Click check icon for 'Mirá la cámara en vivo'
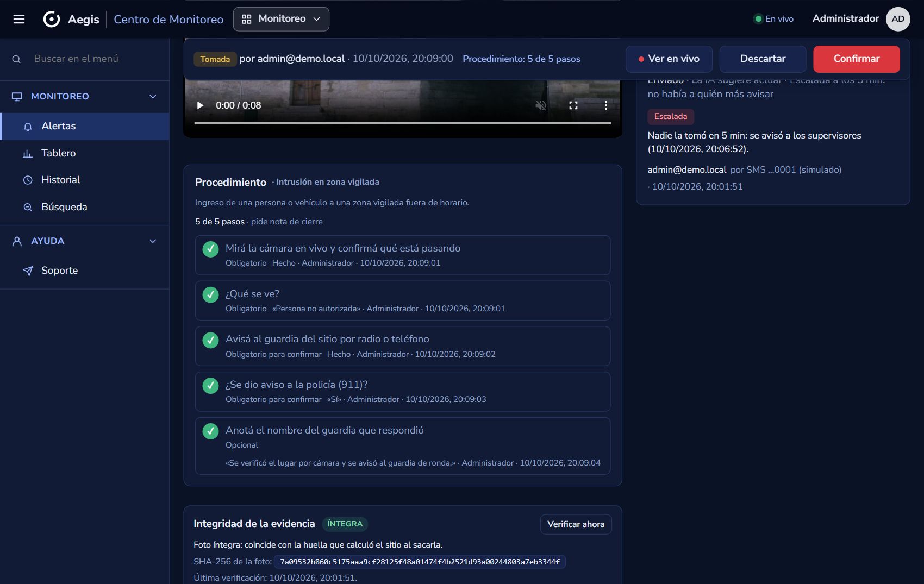Viewport: 924px width, 584px height. click(210, 249)
